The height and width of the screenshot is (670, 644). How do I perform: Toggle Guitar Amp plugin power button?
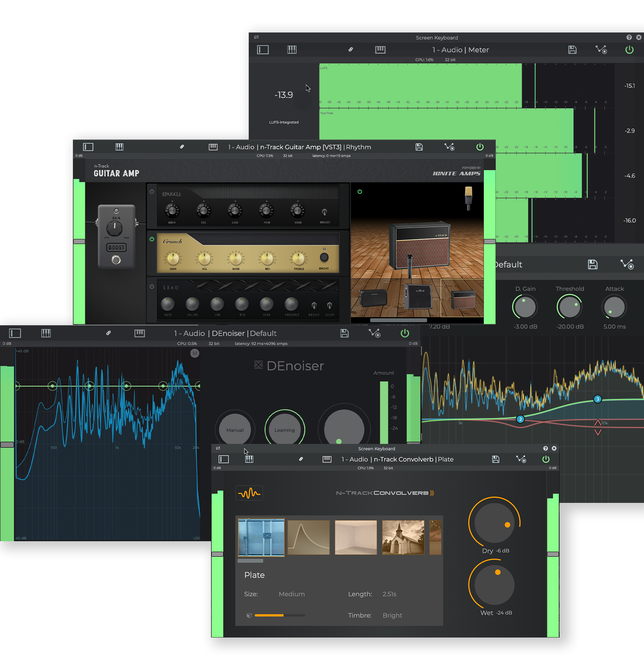pos(480,147)
